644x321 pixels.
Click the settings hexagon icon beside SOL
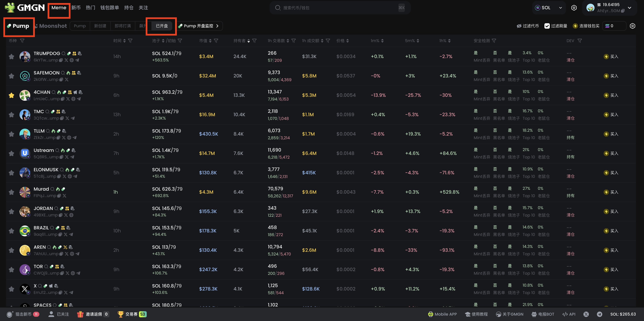coord(574,8)
